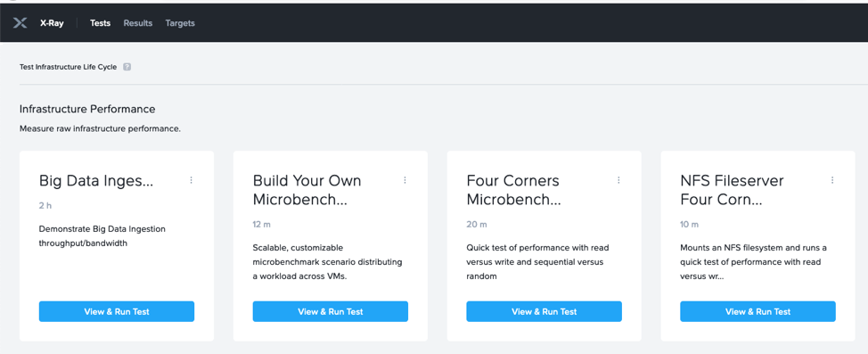
Task: Click the Test Infrastructure Life Cycle label
Action: [68, 67]
